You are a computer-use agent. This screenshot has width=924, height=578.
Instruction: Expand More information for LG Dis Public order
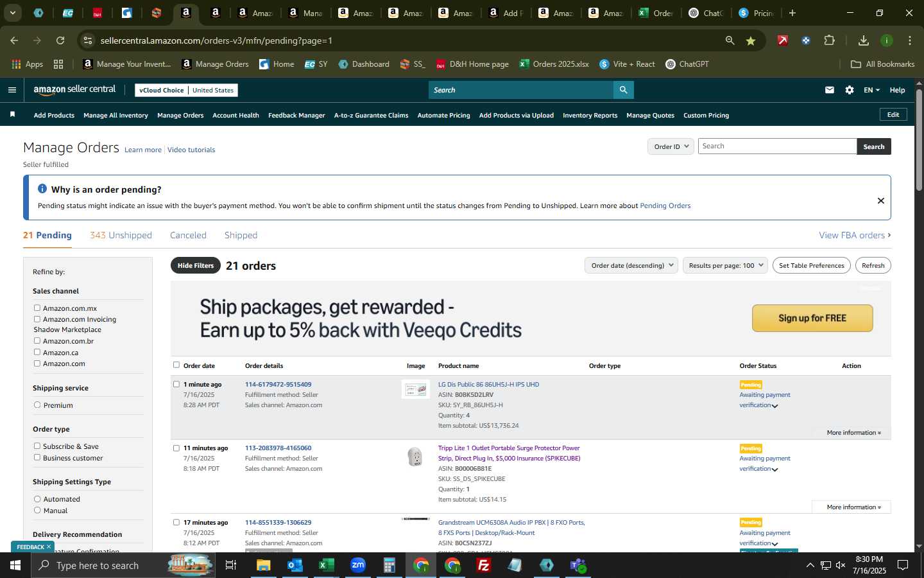[853, 432]
